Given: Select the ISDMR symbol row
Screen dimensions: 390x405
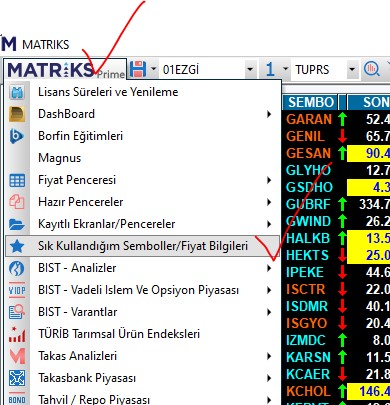Looking at the screenshot, I should [336, 306].
